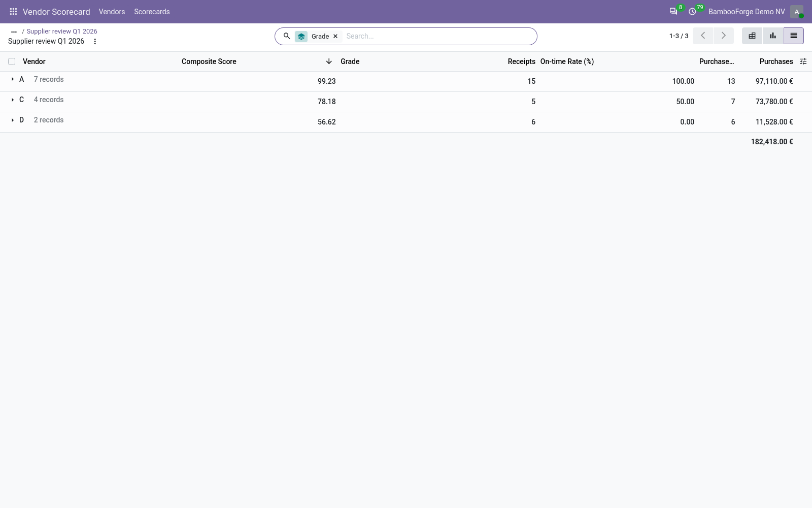Open the apps grid menu icon
Screen dimensions: 812x508
tap(13, 11)
